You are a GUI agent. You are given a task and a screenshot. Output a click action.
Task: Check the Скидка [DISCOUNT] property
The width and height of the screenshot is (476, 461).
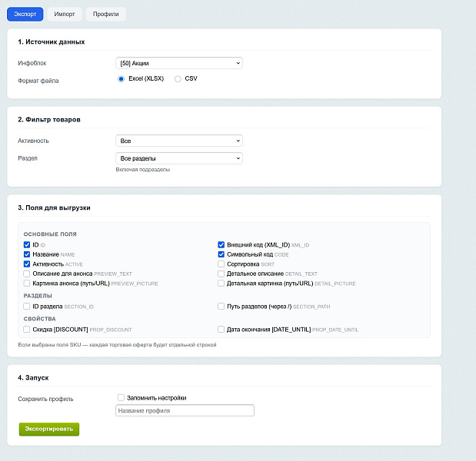tap(27, 330)
